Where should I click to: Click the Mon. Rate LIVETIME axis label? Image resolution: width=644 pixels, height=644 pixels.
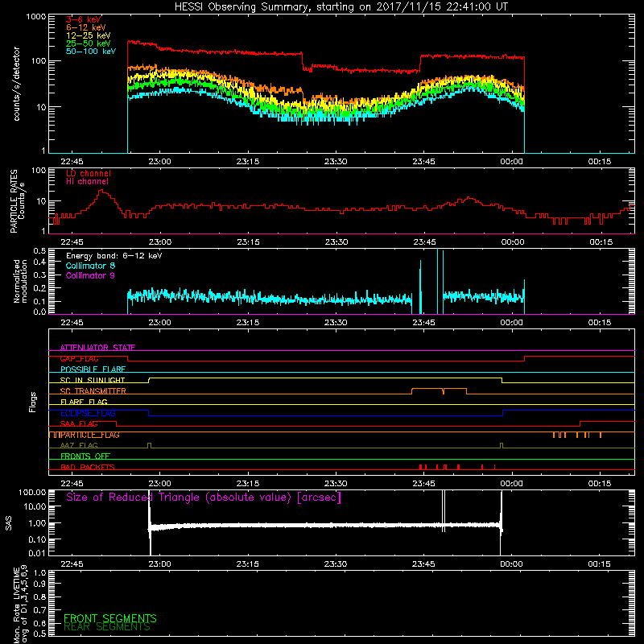pos(20,605)
